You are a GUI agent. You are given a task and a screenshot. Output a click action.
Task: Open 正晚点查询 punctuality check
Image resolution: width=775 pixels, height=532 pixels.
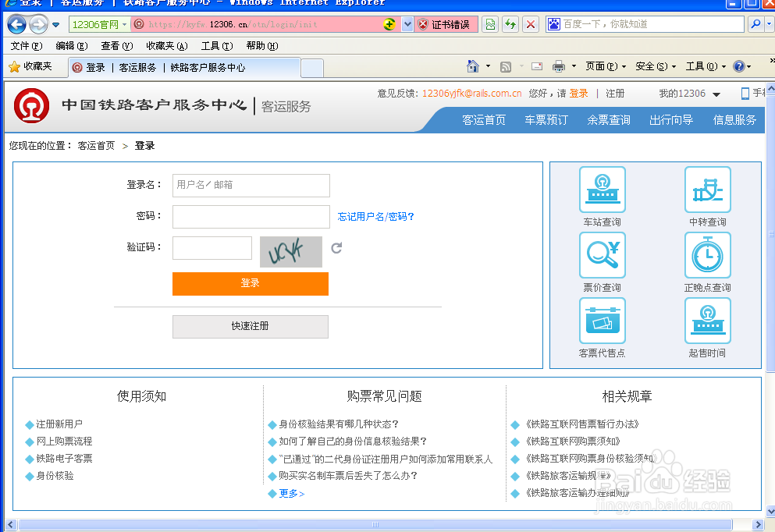point(707,255)
